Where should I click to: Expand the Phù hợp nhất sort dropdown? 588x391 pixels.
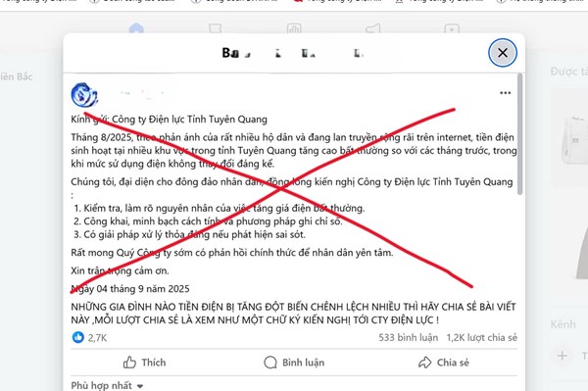coord(107,385)
